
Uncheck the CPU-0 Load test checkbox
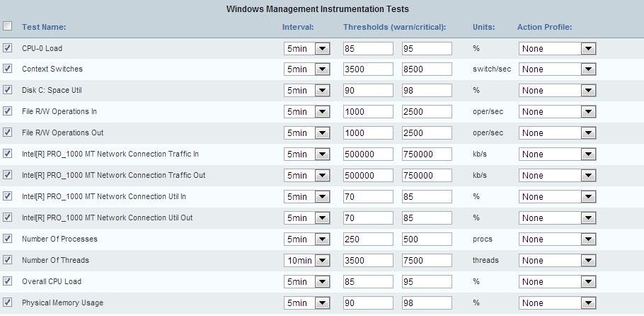8,48
